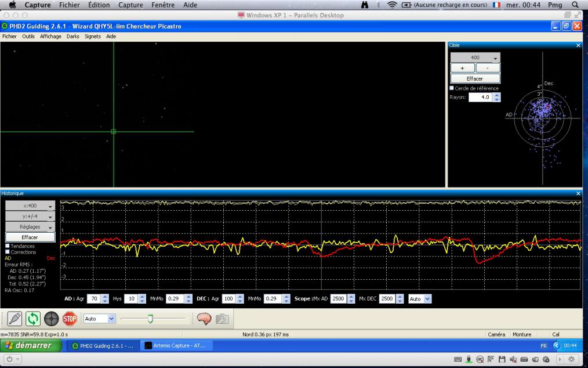Click Effacer in the Historique panel
The image size is (588, 368).
(x=30, y=237)
